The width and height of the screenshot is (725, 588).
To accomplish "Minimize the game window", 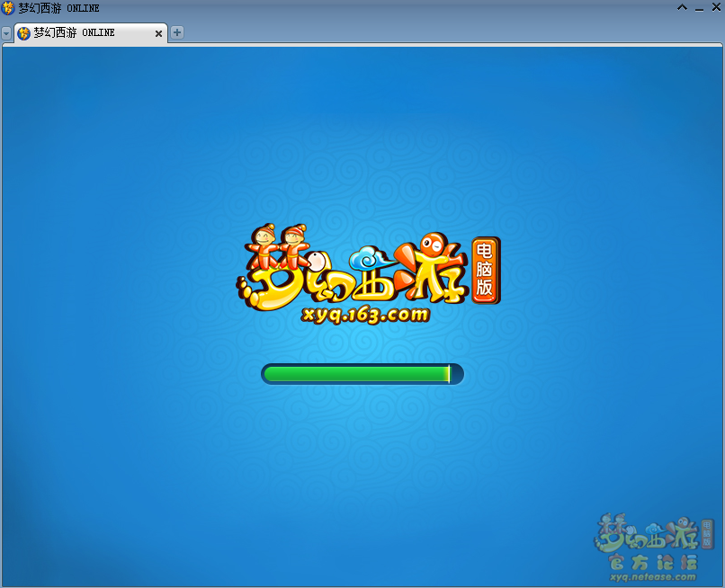I will 699,8.
